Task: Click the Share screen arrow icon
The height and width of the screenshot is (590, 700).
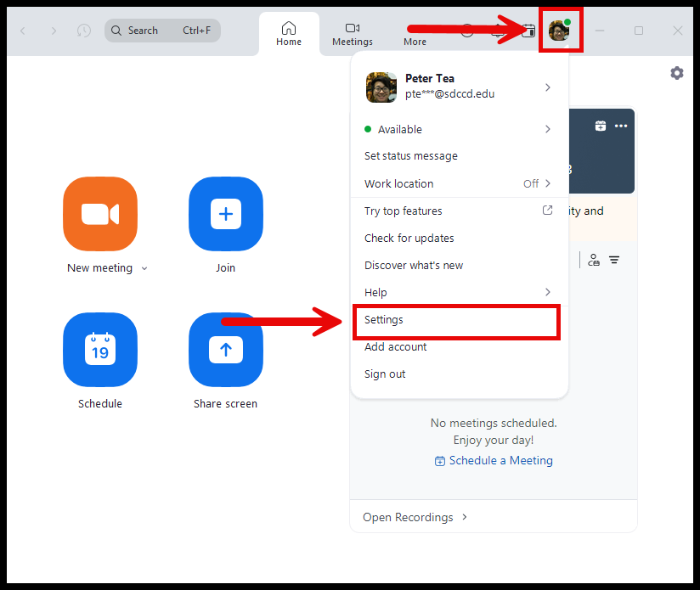Action: 225,349
